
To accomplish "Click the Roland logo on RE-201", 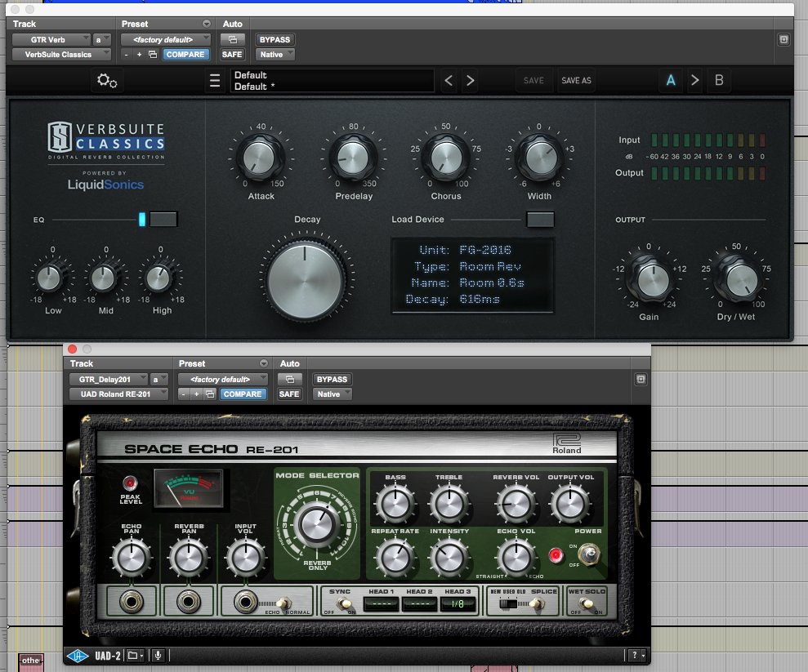I will pos(567,443).
